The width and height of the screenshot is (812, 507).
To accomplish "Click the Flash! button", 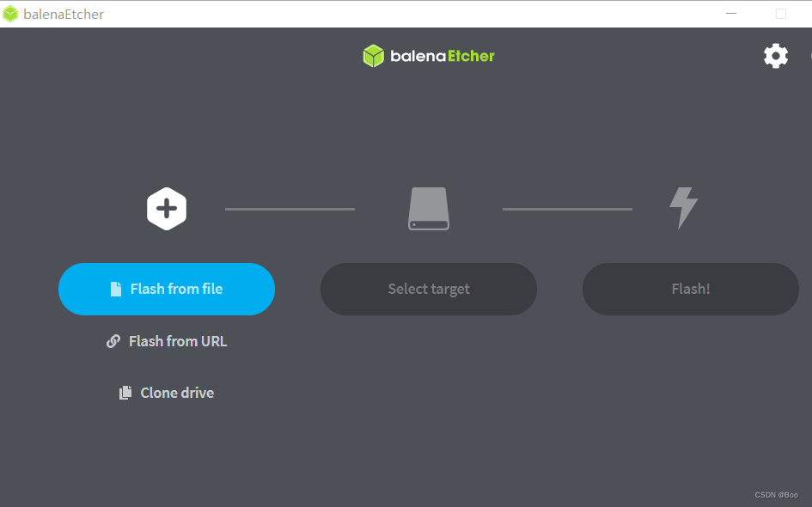I will [691, 289].
